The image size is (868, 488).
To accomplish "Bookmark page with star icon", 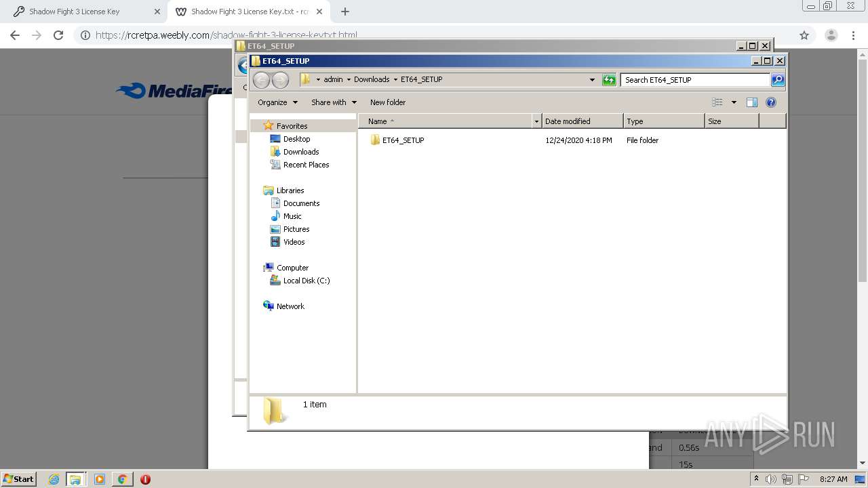I will (804, 35).
